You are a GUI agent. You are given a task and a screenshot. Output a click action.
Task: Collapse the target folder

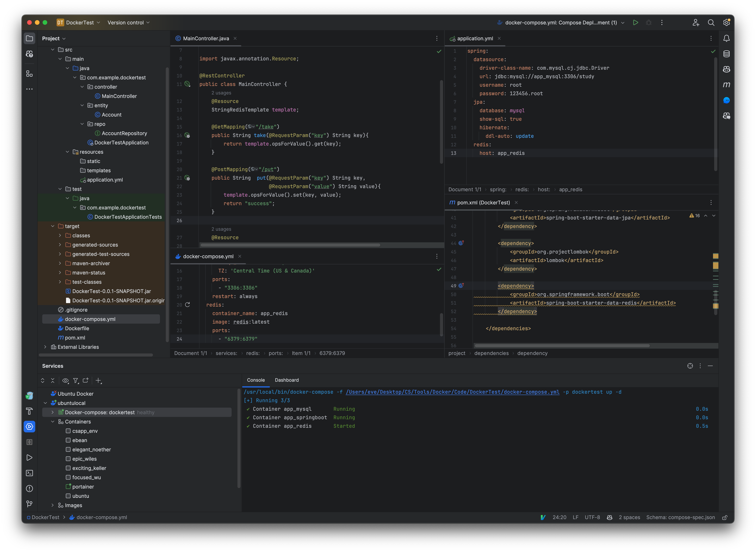tap(52, 226)
